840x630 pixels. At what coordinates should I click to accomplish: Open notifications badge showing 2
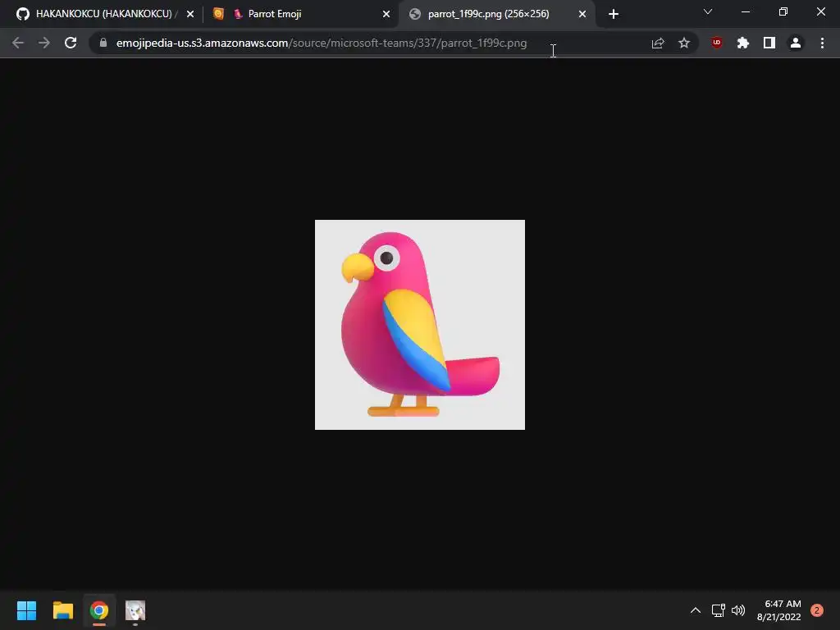click(x=817, y=610)
